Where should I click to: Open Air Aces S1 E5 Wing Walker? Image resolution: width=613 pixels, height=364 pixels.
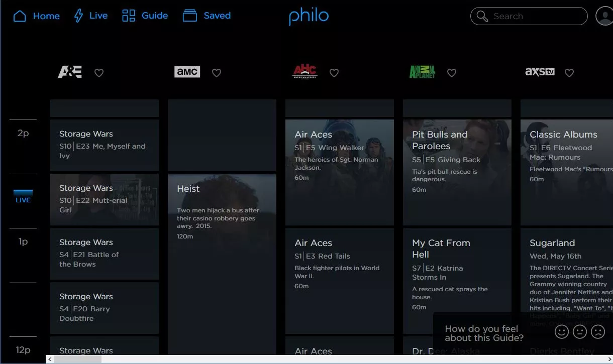(340, 172)
